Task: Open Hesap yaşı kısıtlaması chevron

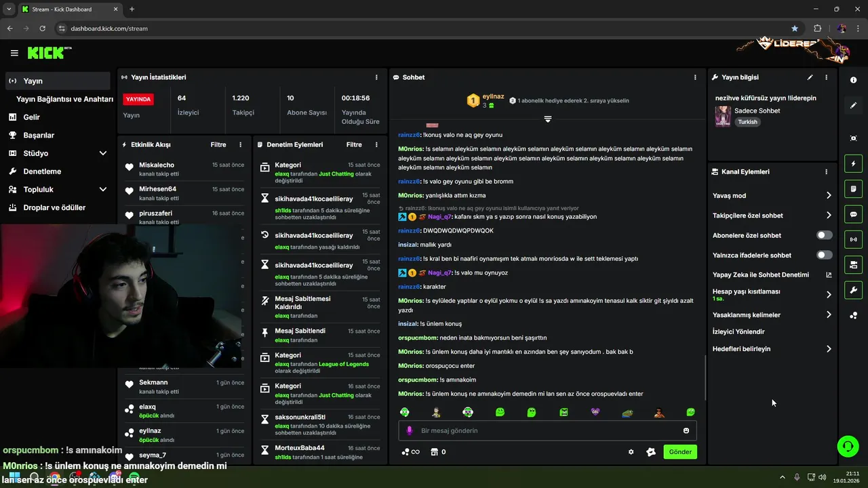Action: pyautogui.click(x=829, y=295)
